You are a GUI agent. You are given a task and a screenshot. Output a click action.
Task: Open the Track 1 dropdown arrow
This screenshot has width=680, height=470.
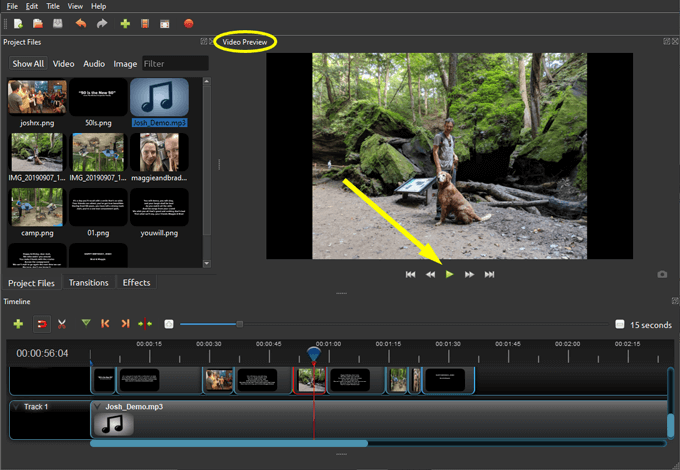click(16, 407)
